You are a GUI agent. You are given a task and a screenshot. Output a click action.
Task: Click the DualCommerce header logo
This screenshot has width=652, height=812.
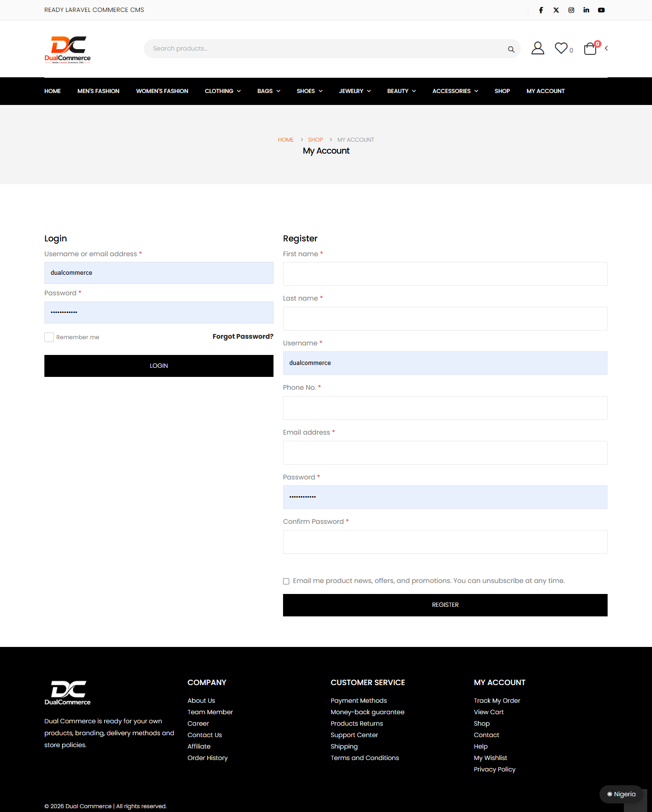coord(67,49)
